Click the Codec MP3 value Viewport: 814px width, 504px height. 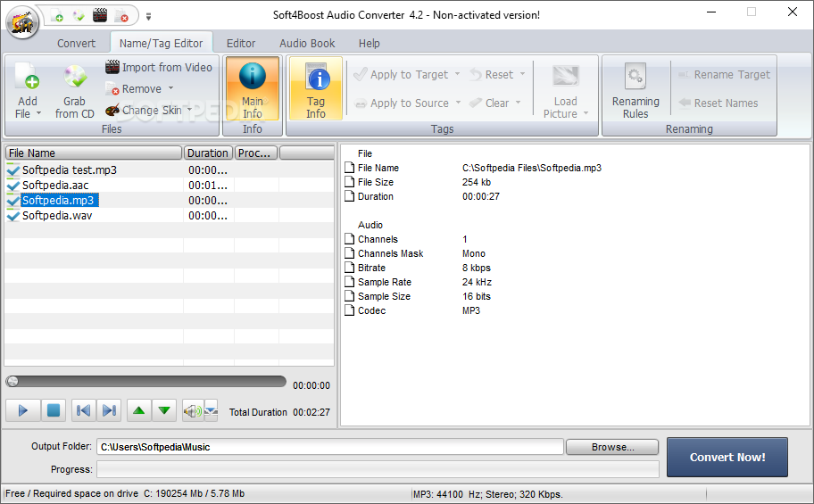coord(471,311)
